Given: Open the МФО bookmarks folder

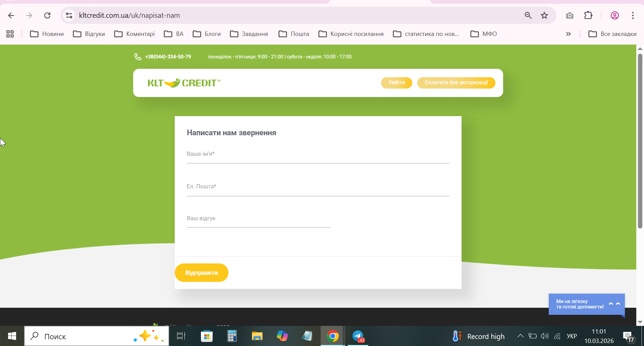Looking at the screenshot, I should coord(484,34).
